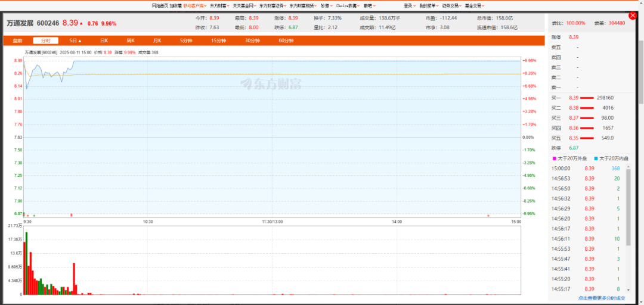Screen dimensions: 644x305
Task: Click the trade list vertical scrollbar thumb
Action: click(628, 207)
